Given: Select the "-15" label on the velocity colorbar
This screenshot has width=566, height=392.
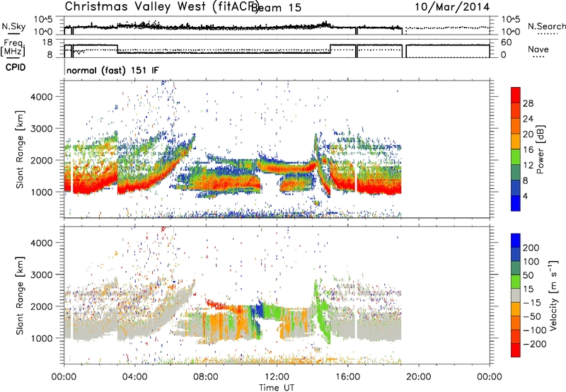Looking at the screenshot, I should (531, 303).
